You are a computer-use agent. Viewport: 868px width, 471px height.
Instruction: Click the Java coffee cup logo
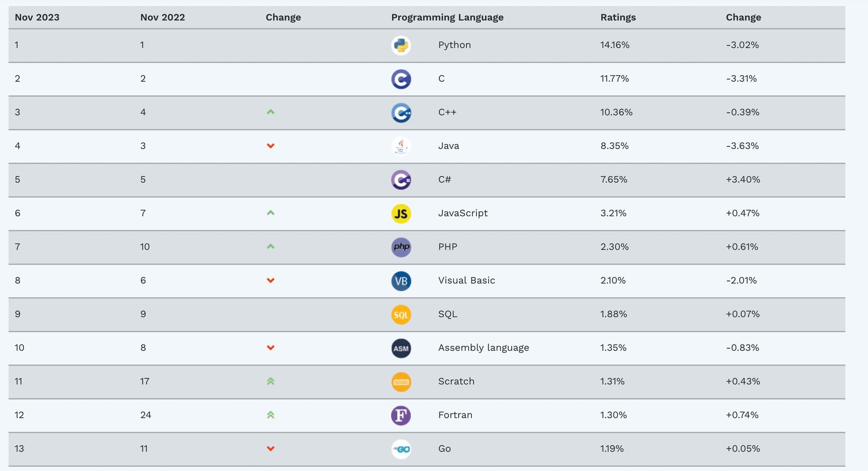(x=401, y=146)
